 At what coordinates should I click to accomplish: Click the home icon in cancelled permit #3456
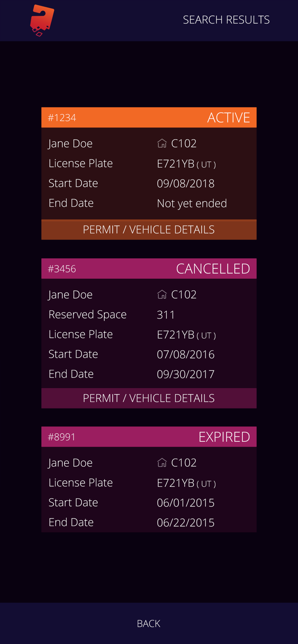(x=162, y=294)
